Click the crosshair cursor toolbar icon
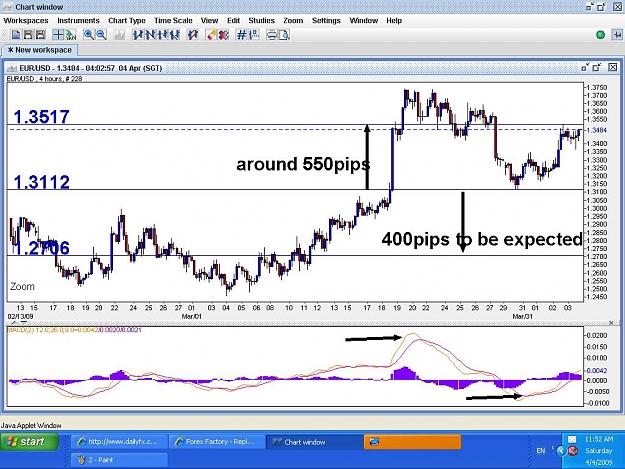The width and height of the screenshot is (625, 469). click(58, 35)
